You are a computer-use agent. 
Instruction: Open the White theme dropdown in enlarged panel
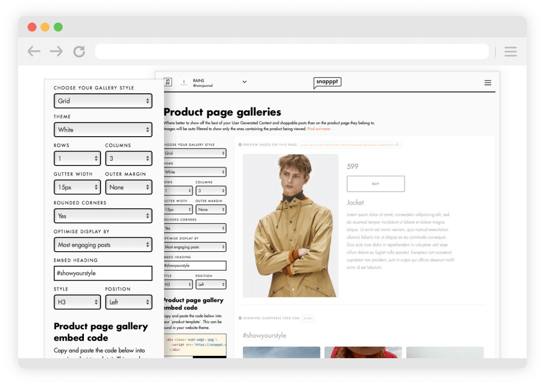[x=103, y=129]
